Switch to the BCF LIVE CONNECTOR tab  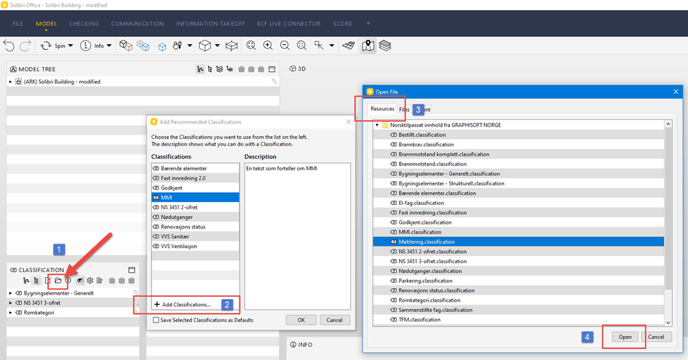[x=289, y=24]
